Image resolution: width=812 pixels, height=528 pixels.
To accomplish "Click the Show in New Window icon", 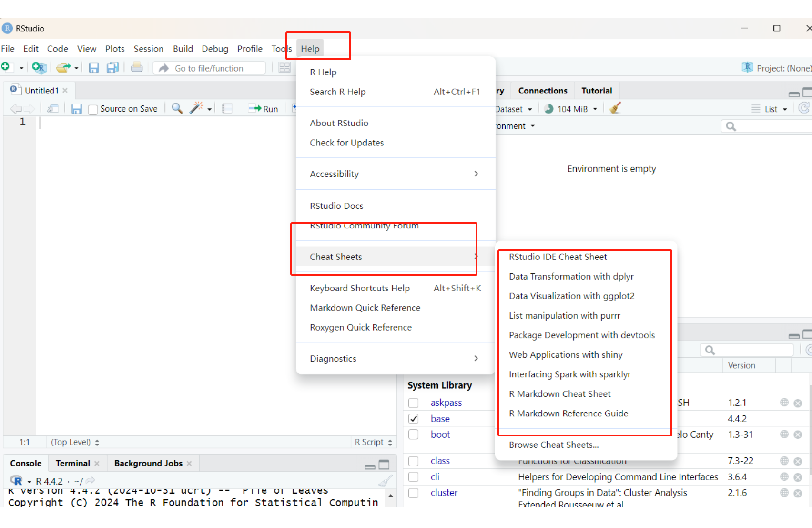I will pyautogui.click(x=53, y=109).
